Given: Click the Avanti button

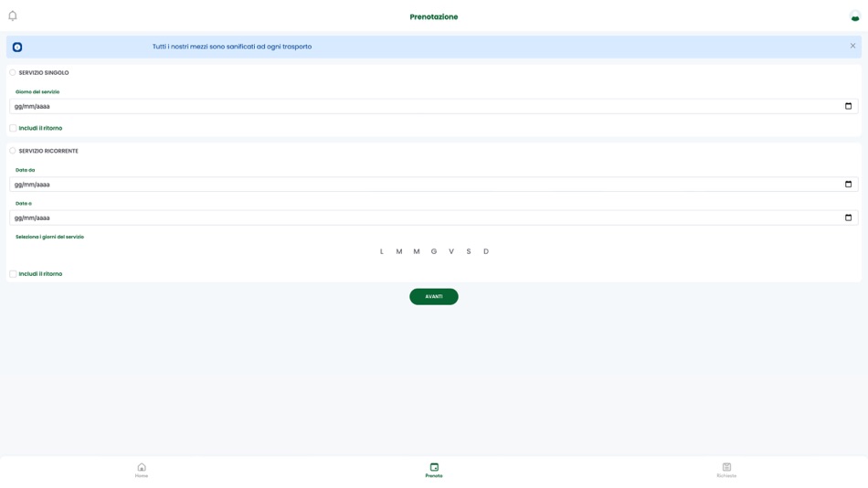Looking at the screenshot, I should coord(434,296).
